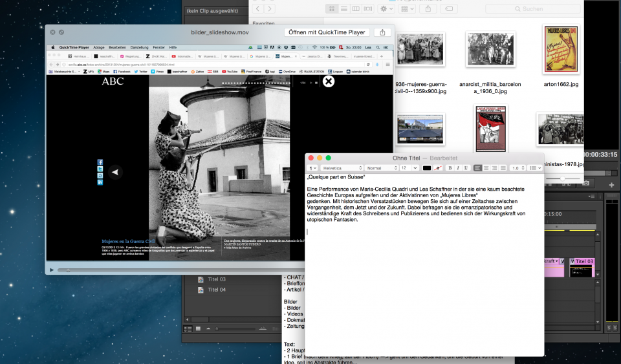Click the white X close overlay in video

(329, 81)
